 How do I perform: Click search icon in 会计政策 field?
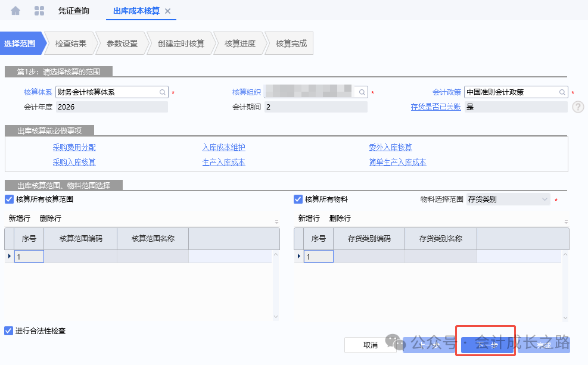(x=562, y=92)
